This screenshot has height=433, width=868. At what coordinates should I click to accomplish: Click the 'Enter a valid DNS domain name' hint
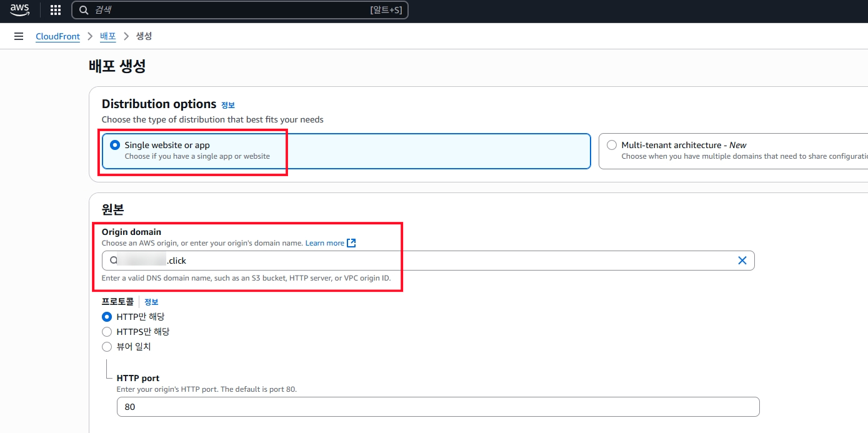(246, 278)
